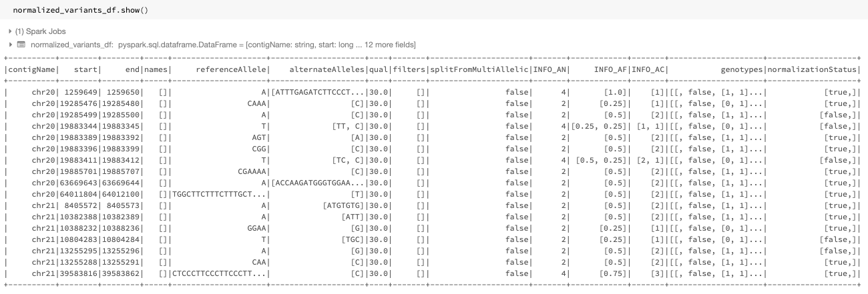Click the pyspark.sql.dataframe.DataFrame type text
This screenshot has width=868, height=294.
[x=180, y=45]
